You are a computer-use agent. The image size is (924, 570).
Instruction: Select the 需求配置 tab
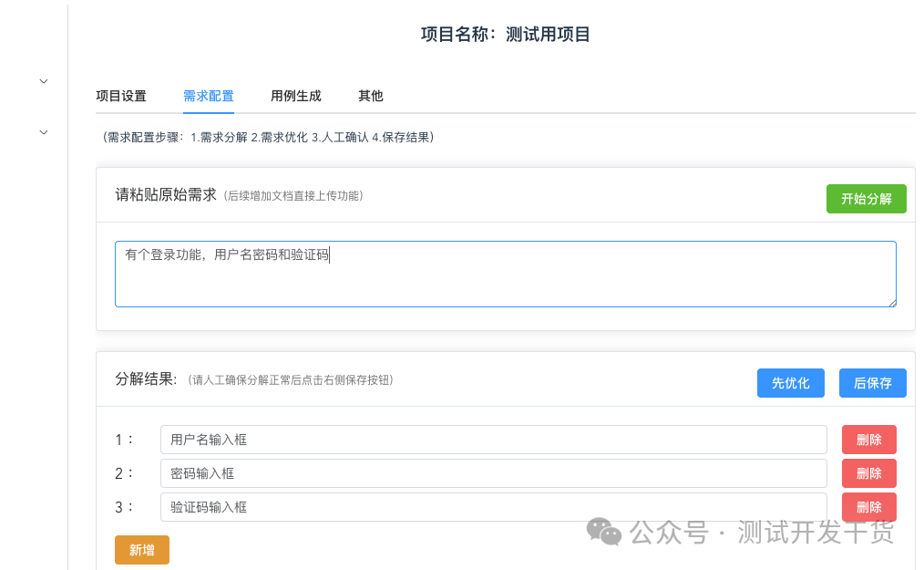[x=208, y=96]
